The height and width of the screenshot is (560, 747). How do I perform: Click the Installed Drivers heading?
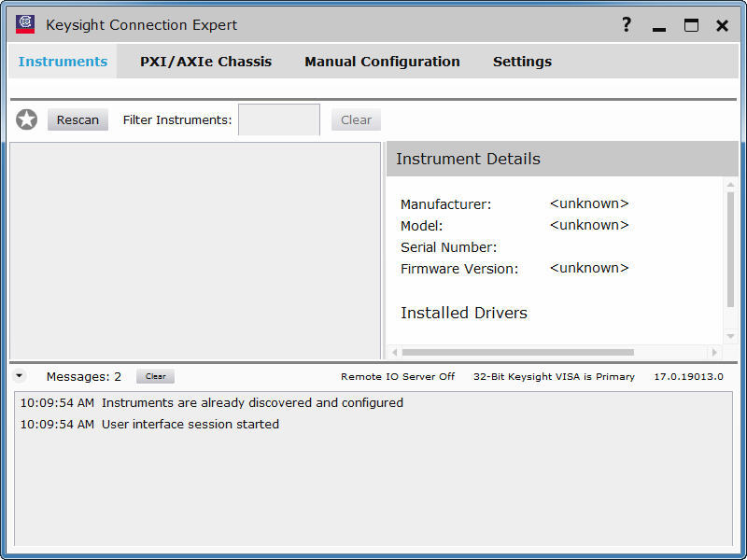click(x=463, y=313)
